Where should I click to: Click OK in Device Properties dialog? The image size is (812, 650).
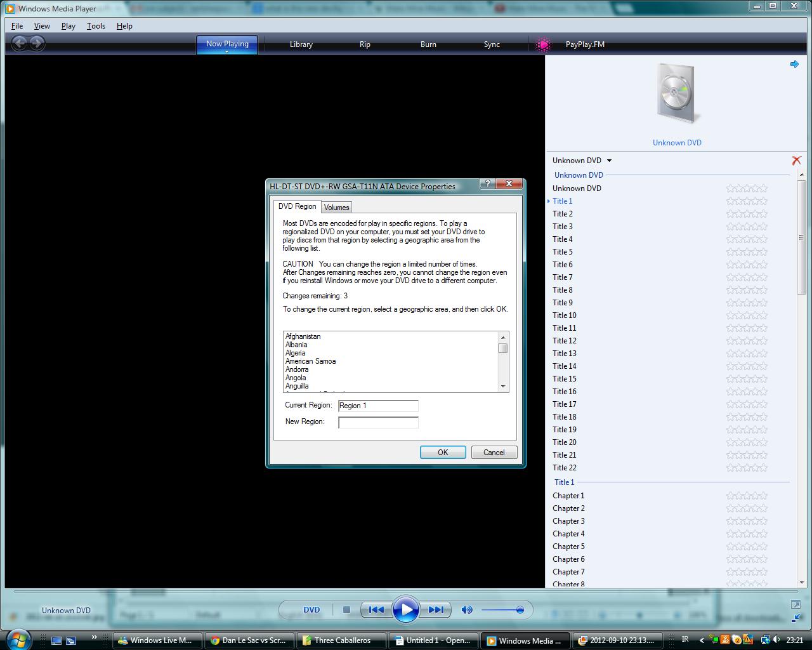[x=443, y=453]
